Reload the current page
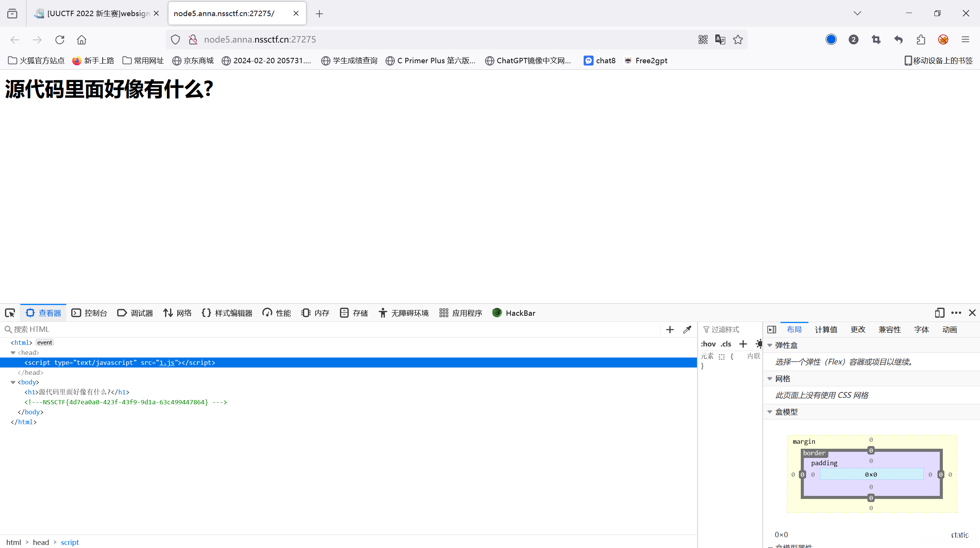The width and height of the screenshot is (980, 548). 60,39
